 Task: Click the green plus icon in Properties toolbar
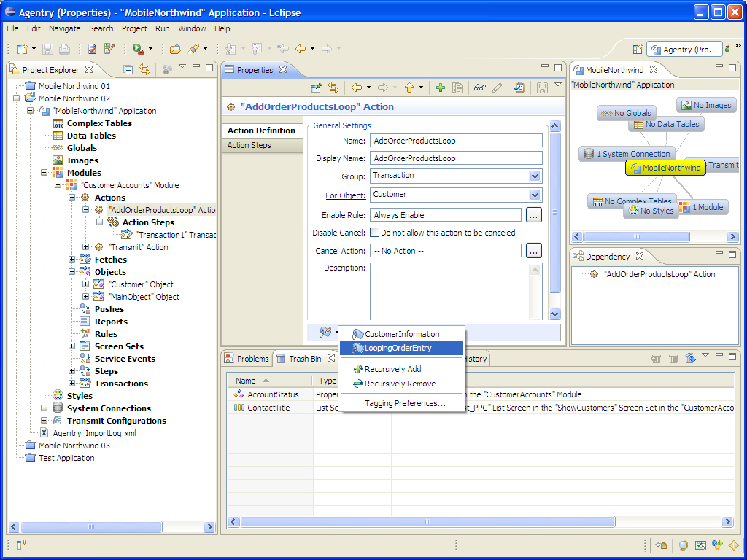[x=441, y=87]
